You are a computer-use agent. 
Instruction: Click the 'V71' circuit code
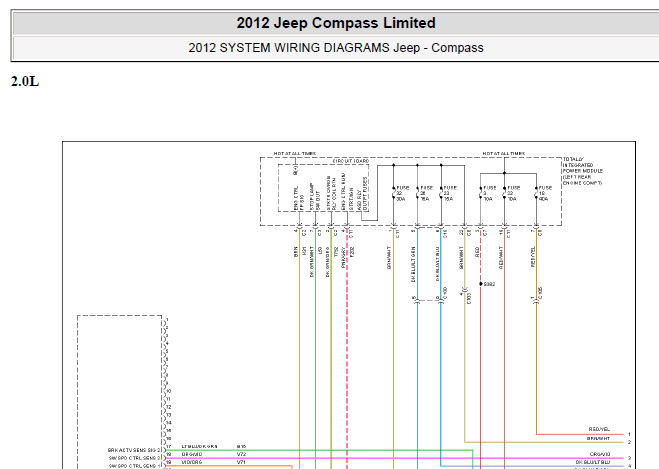(241, 462)
